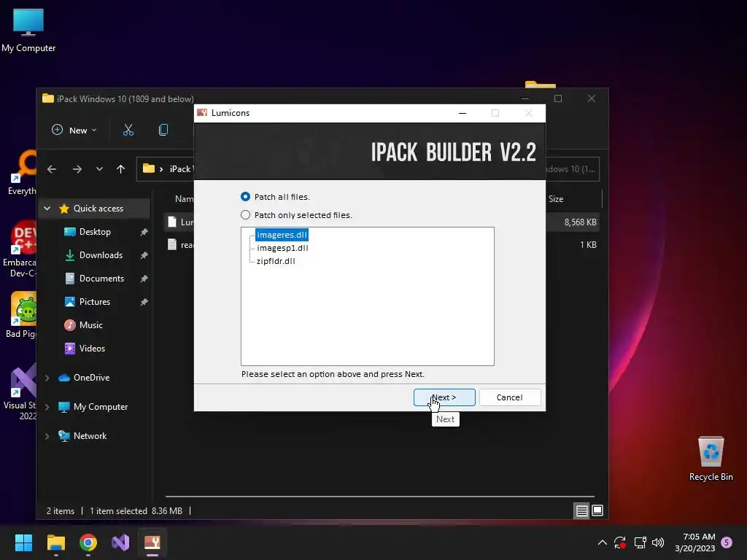Unpin Desktop using its pin icon
Screen dimensions: 747x560
point(144,232)
